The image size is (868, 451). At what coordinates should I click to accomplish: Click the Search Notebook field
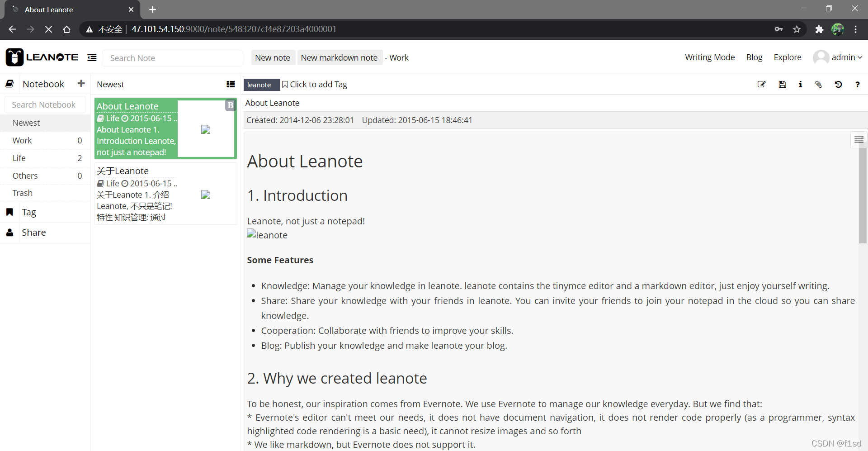[x=45, y=104]
